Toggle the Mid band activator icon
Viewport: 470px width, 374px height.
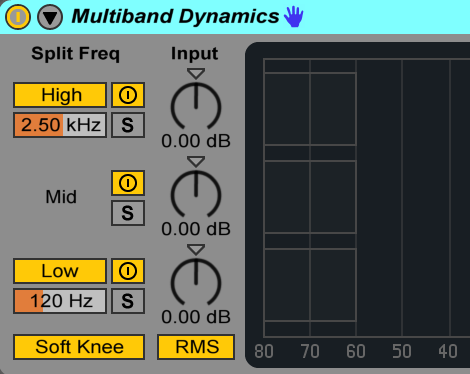point(128,183)
